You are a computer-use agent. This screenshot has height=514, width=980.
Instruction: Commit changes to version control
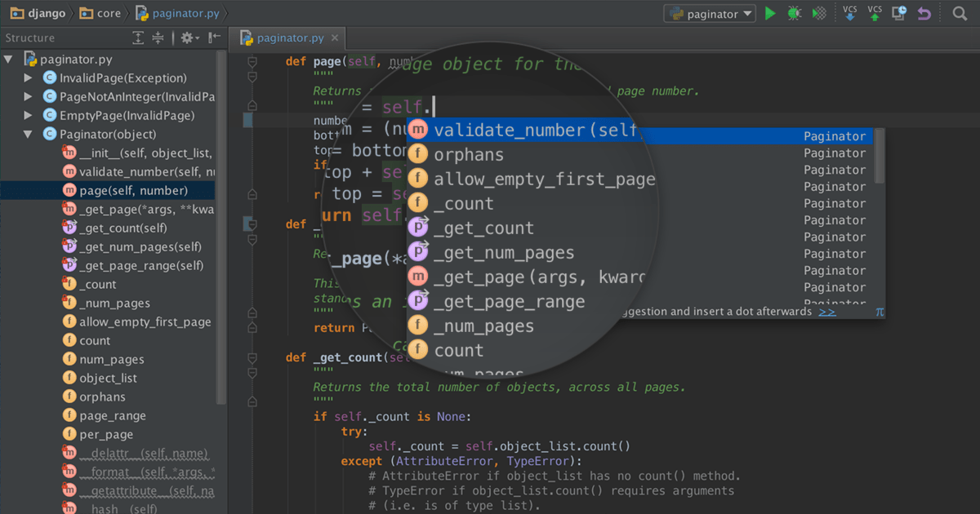click(874, 14)
